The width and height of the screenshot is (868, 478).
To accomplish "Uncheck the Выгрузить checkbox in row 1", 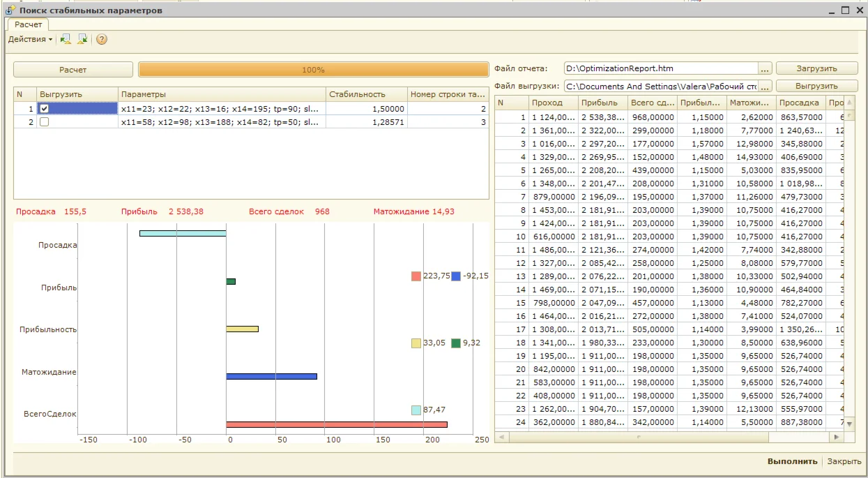I will pyautogui.click(x=45, y=108).
